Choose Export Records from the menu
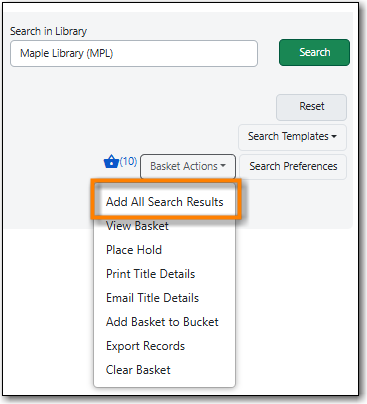The image size is (367, 404). coord(164,346)
